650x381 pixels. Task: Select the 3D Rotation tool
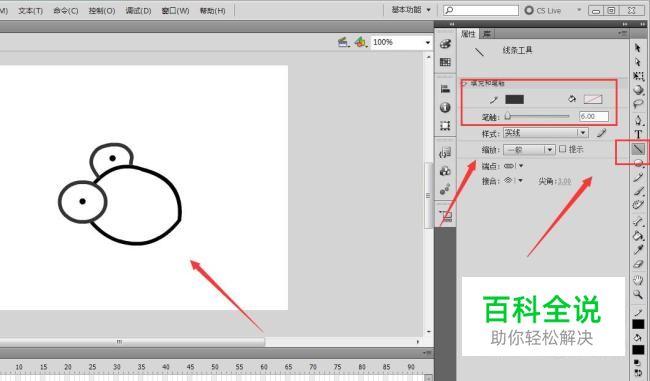(638, 90)
